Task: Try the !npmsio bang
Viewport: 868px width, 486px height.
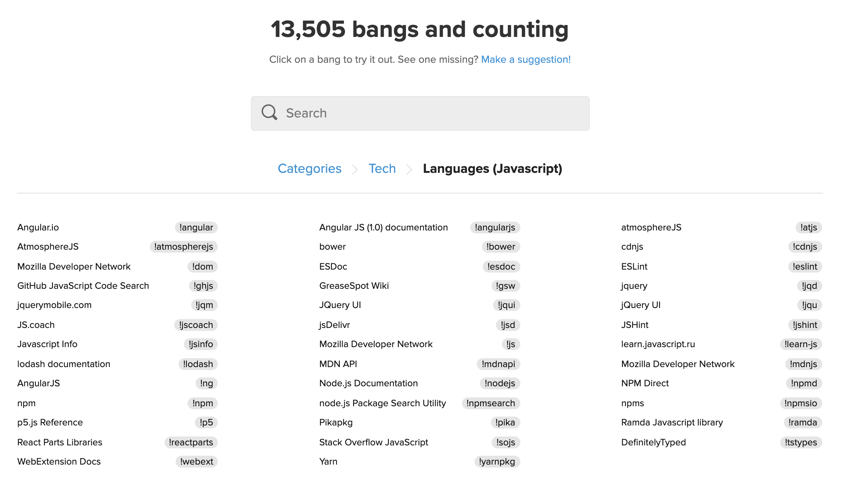Action: tap(801, 403)
